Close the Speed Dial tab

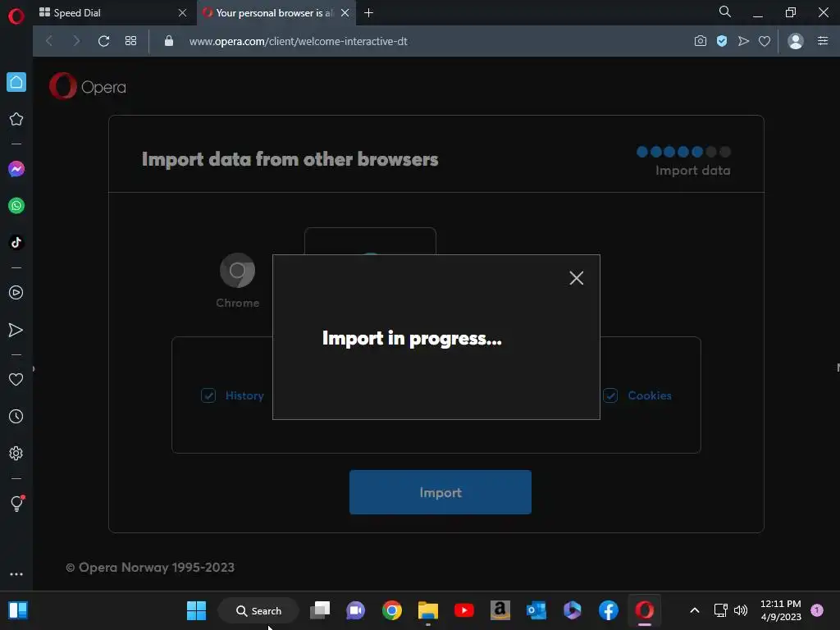click(x=182, y=13)
